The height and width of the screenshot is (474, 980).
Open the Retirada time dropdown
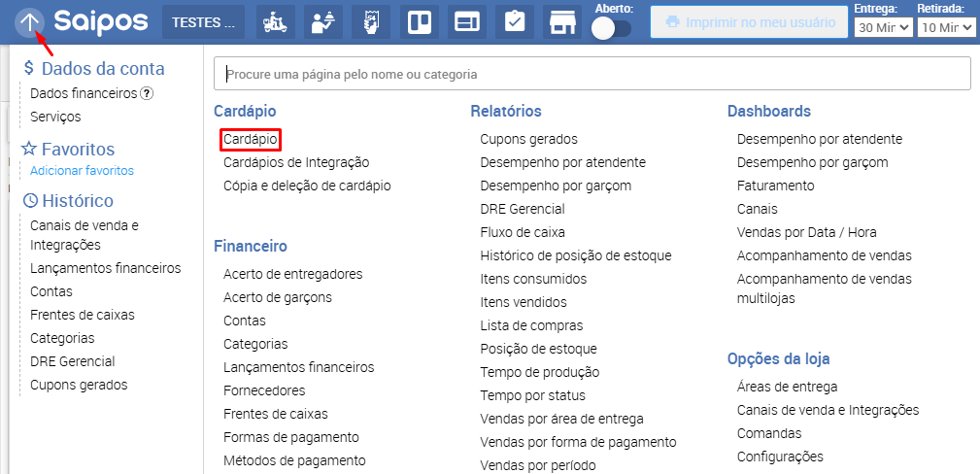click(x=946, y=27)
